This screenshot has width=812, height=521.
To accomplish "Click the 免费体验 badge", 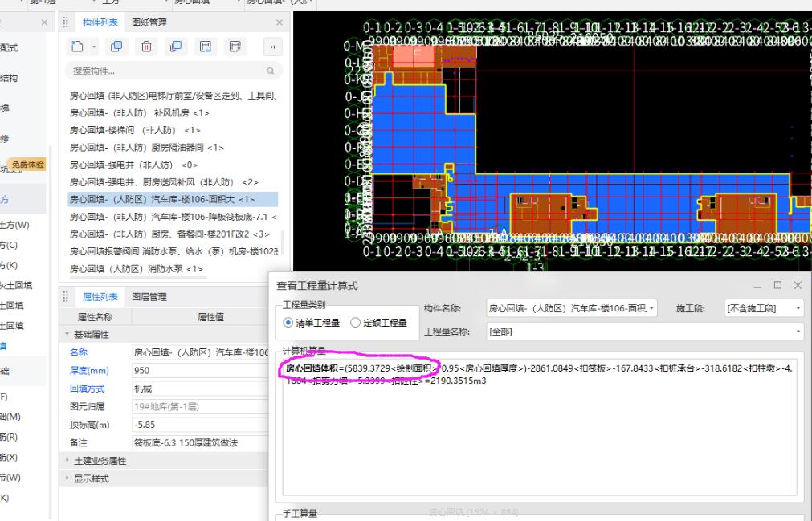I will [x=28, y=165].
